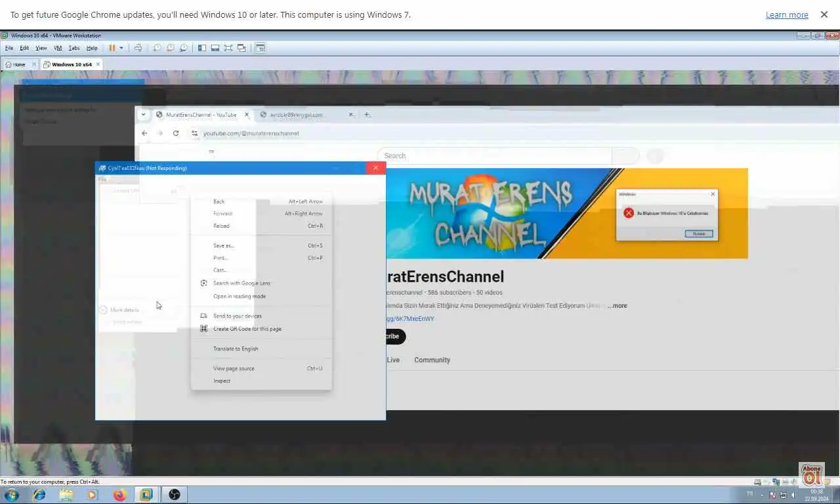The width and height of the screenshot is (840, 504).
Task: Select the Windows 10 x64 VM tab
Action: coord(72,64)
